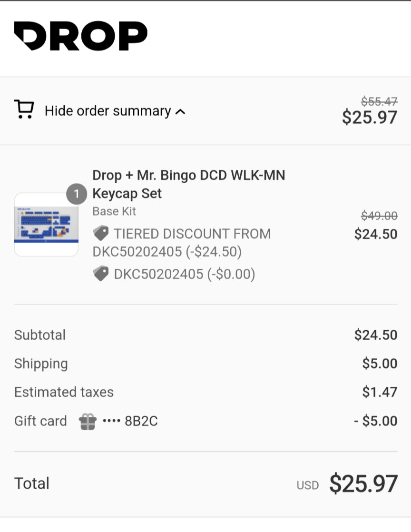Click the USD currency label
411x532 pixels.
coord(307,485)
